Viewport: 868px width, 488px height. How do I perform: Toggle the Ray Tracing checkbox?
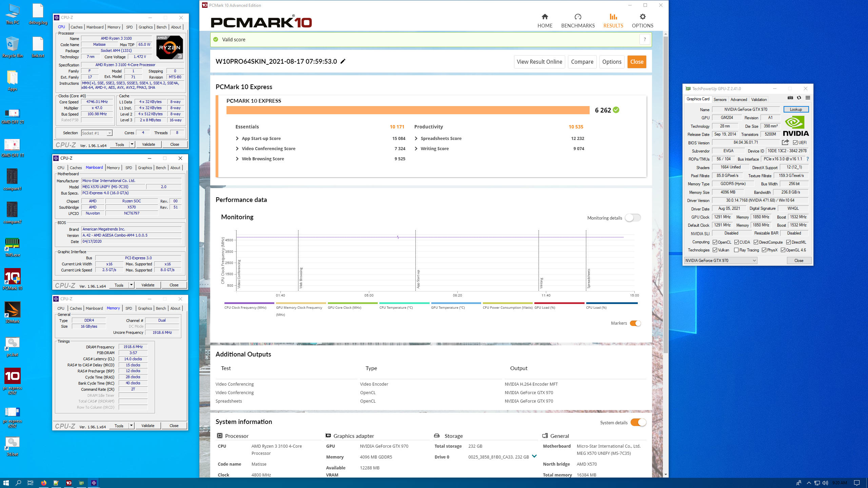click(736, 250)
